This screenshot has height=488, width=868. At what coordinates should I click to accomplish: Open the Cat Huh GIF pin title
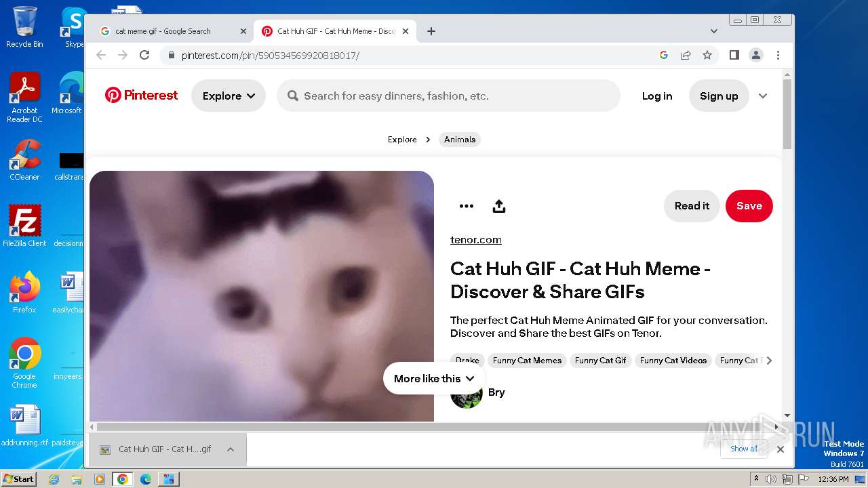tap(580, 280)
